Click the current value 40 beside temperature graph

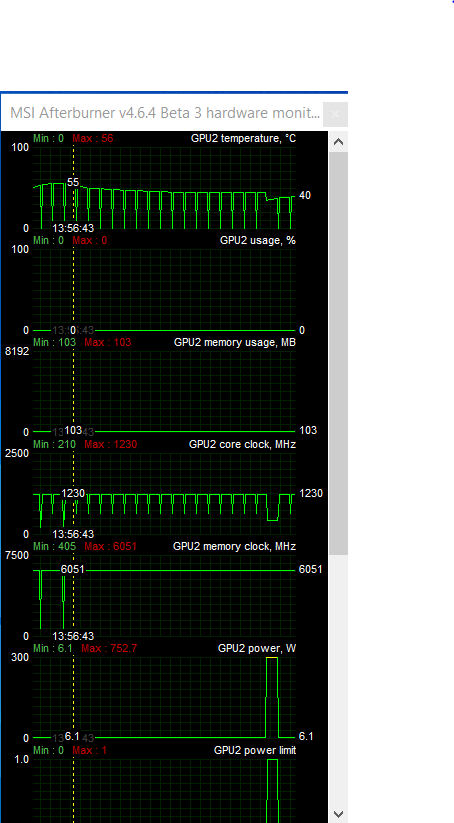tap(304, 195)
